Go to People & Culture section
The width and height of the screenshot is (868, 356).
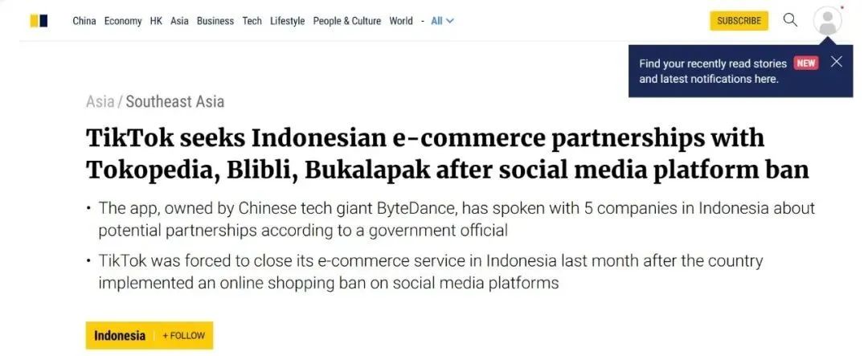pyautogui.click(x=347, y=21)
